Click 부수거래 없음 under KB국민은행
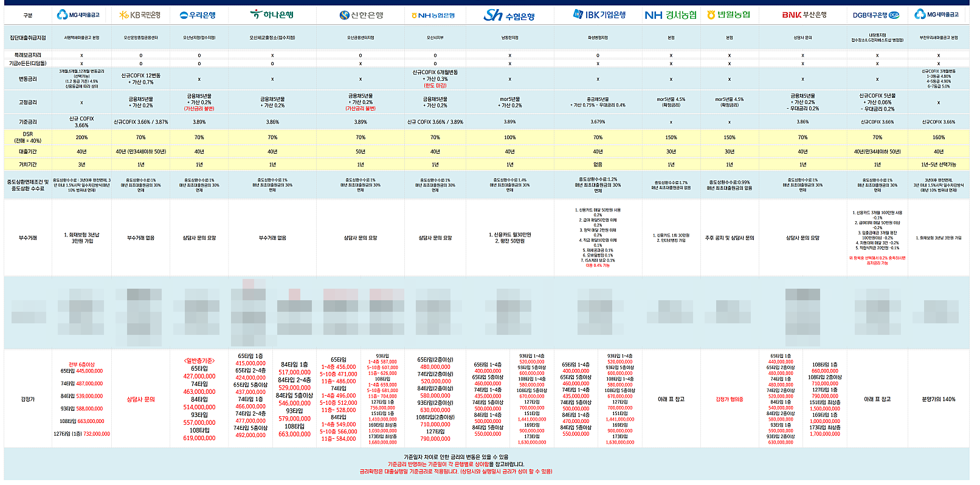This screenshot has width=980, height=485. 140,238
